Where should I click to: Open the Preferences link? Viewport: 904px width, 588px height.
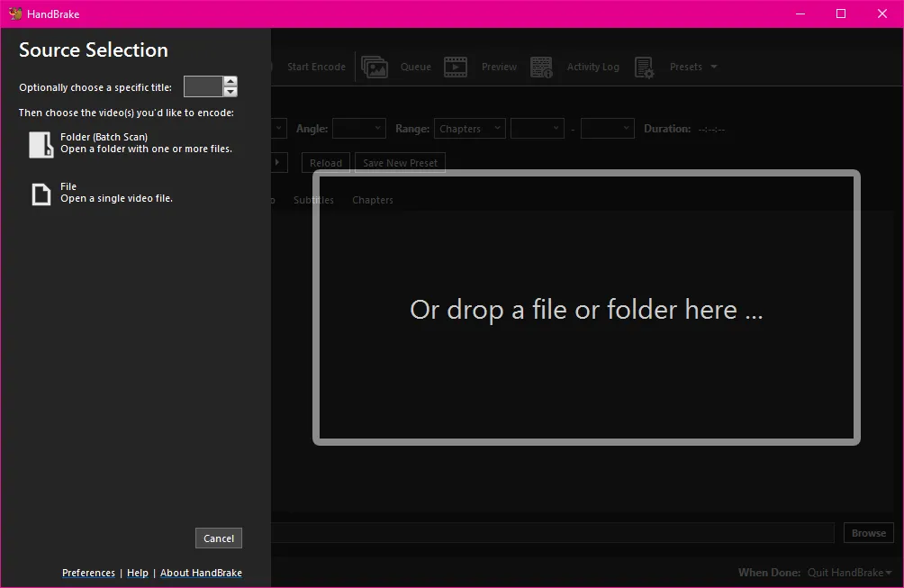pos(88,573)
